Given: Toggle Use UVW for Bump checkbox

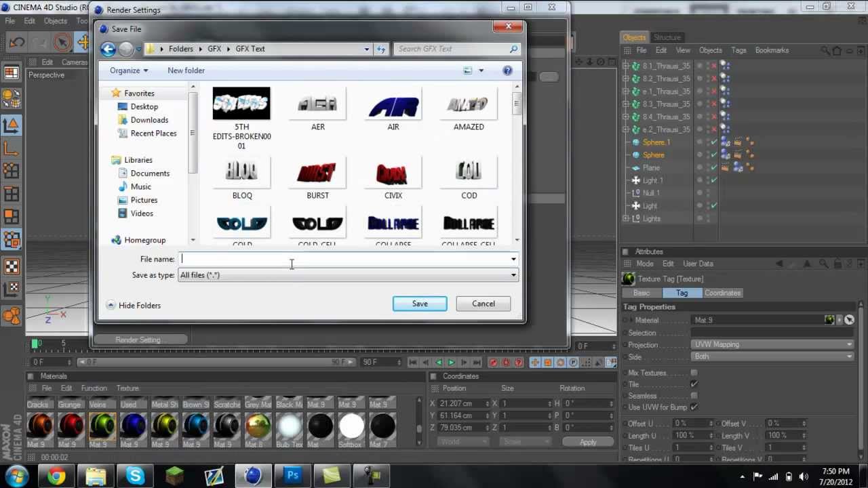Looking at the screenshot, I should tap(694, 407).
